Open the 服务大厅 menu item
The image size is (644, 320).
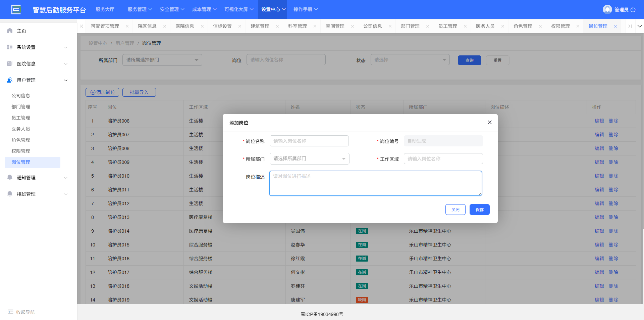pos(105,9)
